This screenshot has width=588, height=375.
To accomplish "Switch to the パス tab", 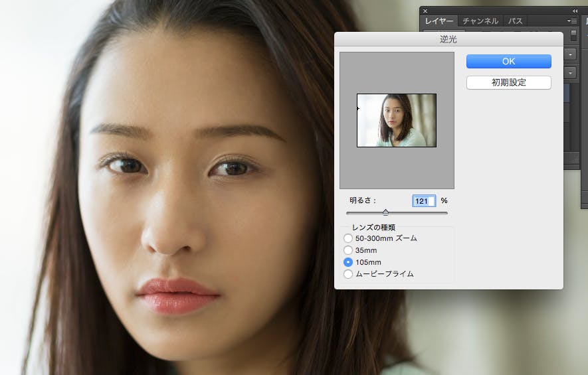I will [x=516, y=21].
